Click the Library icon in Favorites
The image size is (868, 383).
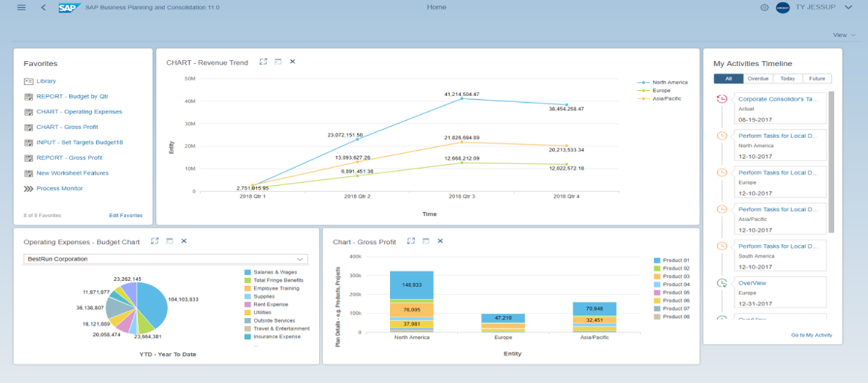pyautogui.click(x=28, y=81)
